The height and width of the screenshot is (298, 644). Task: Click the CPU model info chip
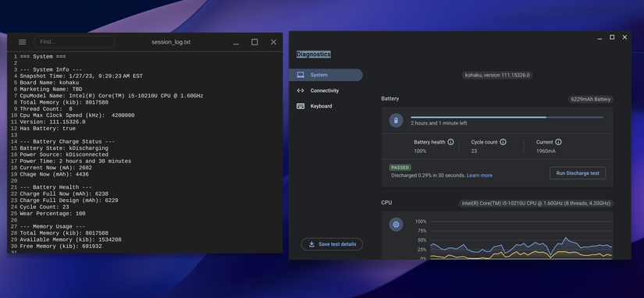pyautogui.click(x=536, y=203)
